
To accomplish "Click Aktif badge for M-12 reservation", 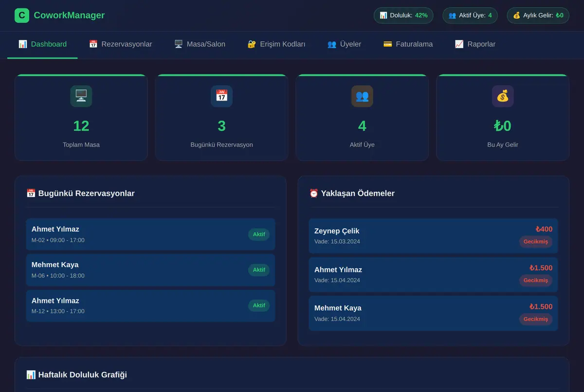I will [259, 305].
